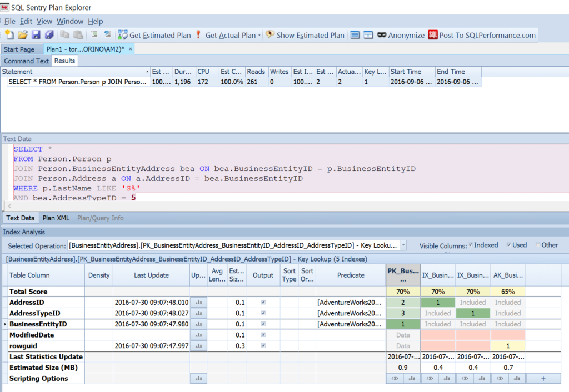Open the Selected Operation dropdown

coord(403,245)
